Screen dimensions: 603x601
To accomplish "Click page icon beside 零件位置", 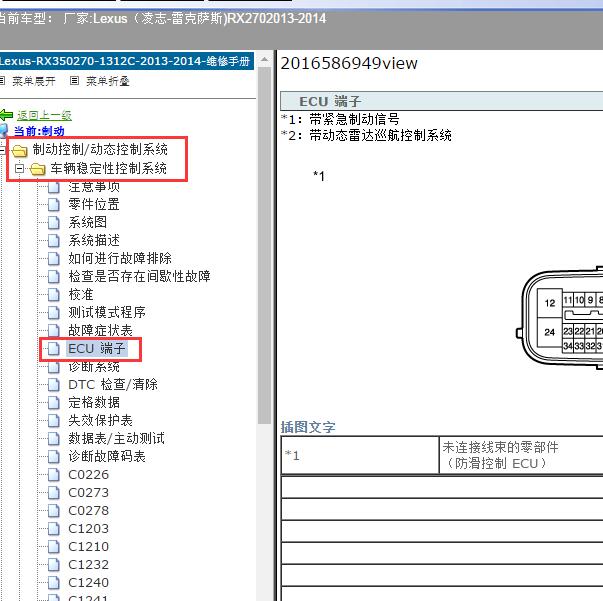I will pos(54,205).
